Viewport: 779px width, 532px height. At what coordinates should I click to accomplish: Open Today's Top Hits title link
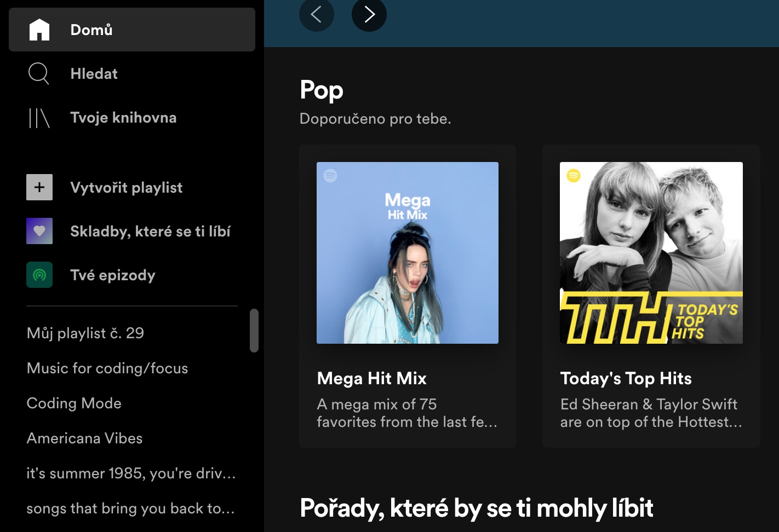click(626, 378)
